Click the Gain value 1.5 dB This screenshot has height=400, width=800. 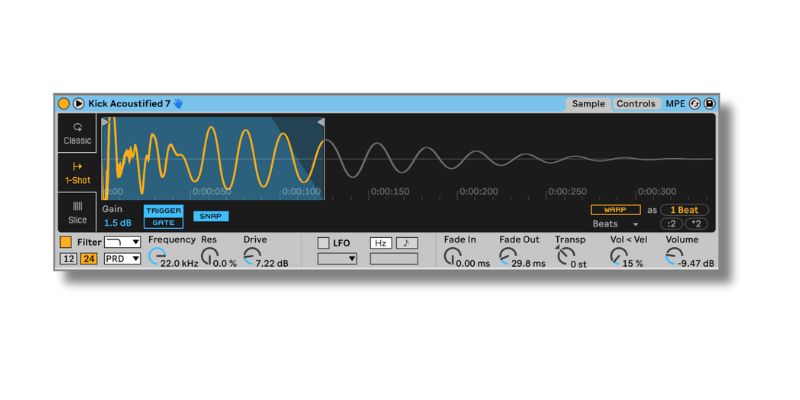pyautogui.click(x=118, y=223)
